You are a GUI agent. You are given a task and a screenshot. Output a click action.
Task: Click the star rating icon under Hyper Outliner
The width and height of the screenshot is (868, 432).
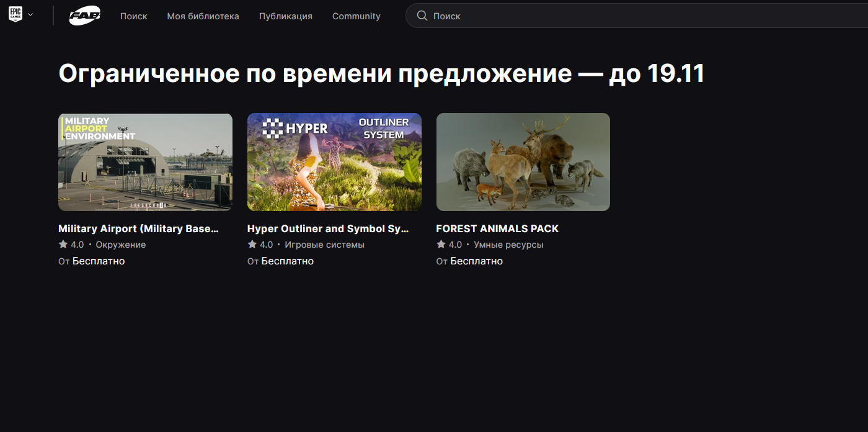[252, 245]
